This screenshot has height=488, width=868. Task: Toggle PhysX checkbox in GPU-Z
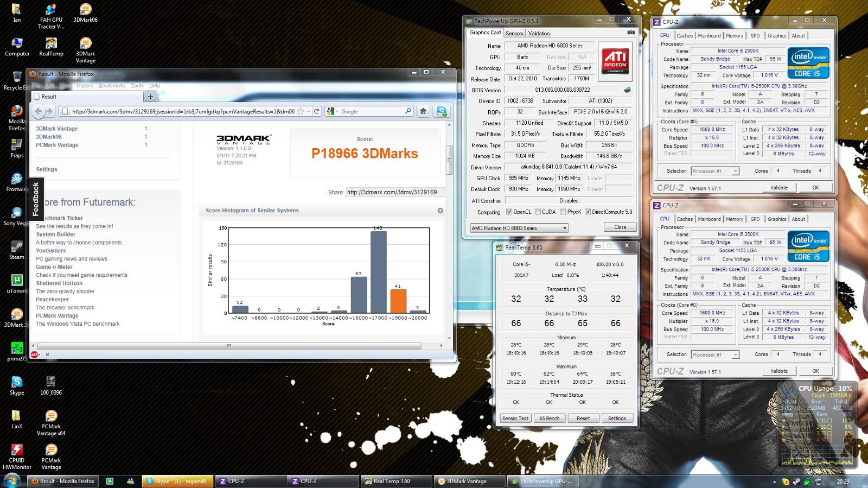coord(563,212)
